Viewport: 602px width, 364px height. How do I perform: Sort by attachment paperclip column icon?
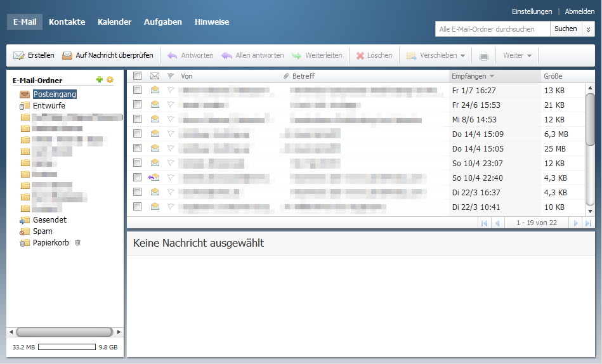pyautogui.click(x=286, y=76)
